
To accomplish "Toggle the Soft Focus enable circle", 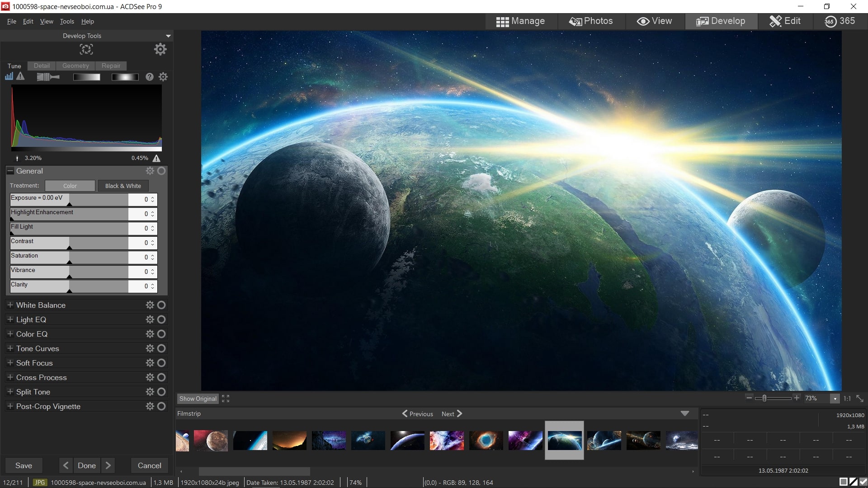I will point(161,363).
